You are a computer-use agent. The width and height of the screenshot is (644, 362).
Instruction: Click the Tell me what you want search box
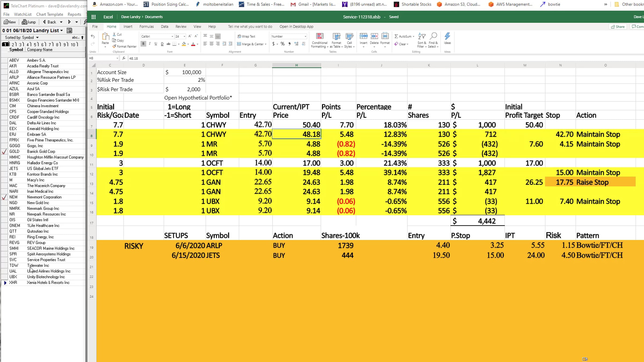(250, 27)
